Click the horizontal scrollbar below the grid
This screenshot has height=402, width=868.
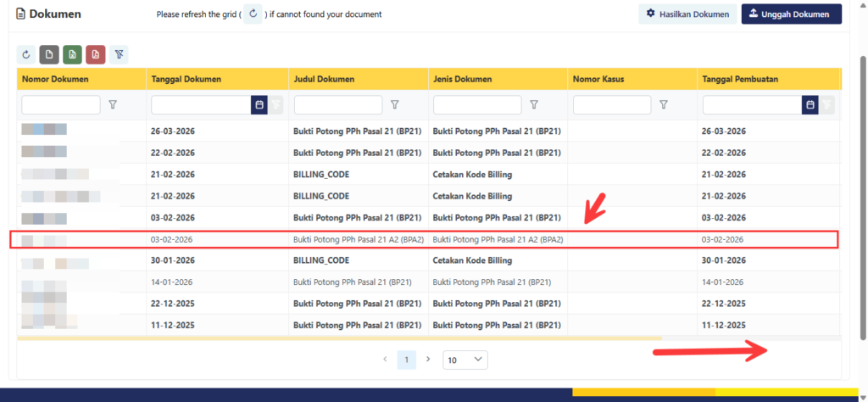pyautogui.click(x=339, y=338)
